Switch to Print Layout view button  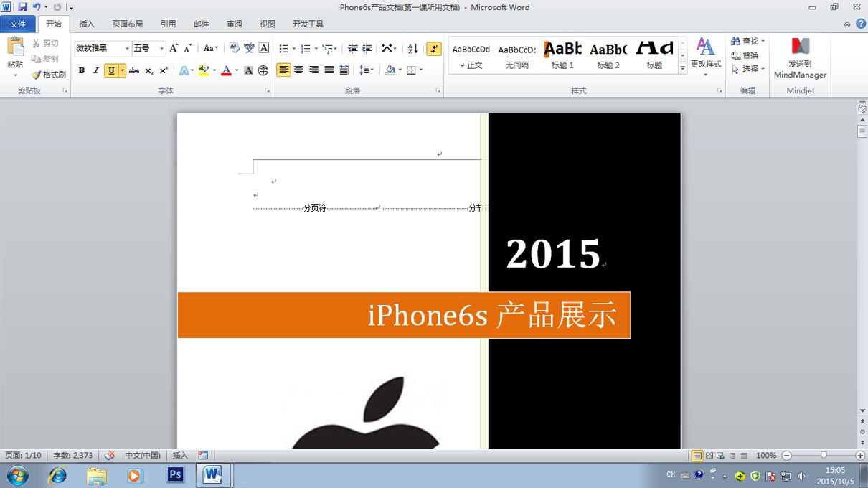point(697,455)
